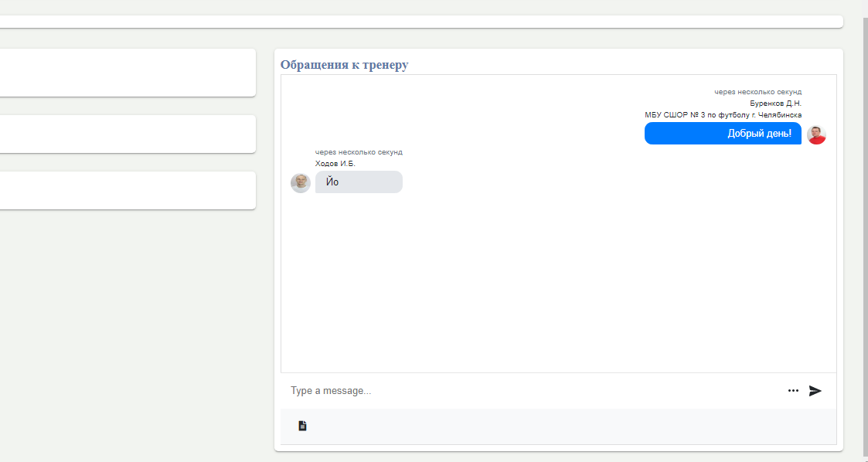This screenshot has width=868, height=462.
Task: Open Буренков Д.Н. avatar photo
Action: [x=816, y=134]
